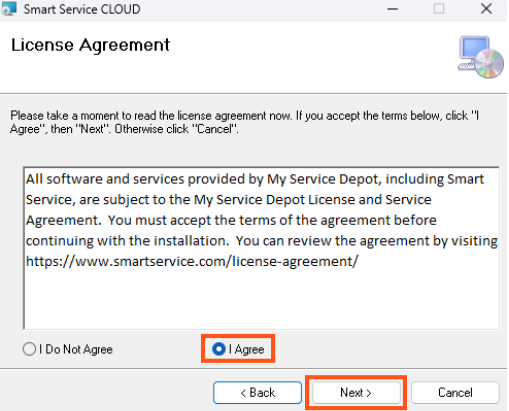Click the "License Agreement" heading
This screenshot has width=509, height=411.
[x=90, y=45]
